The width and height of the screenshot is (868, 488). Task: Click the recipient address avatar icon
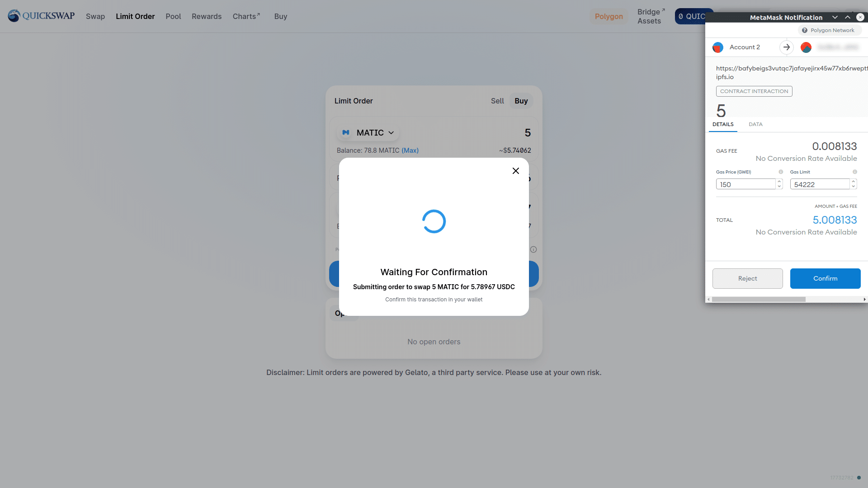806,47
